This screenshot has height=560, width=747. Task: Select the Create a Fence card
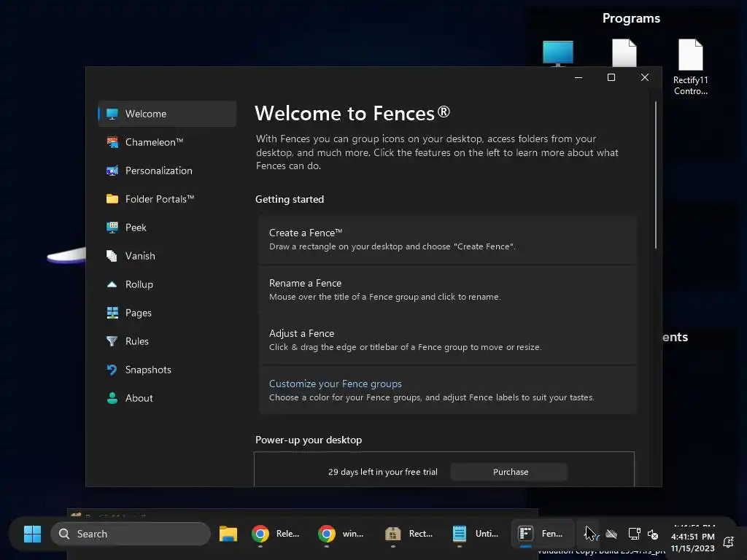pyautogui.click(x=447, y=239)
